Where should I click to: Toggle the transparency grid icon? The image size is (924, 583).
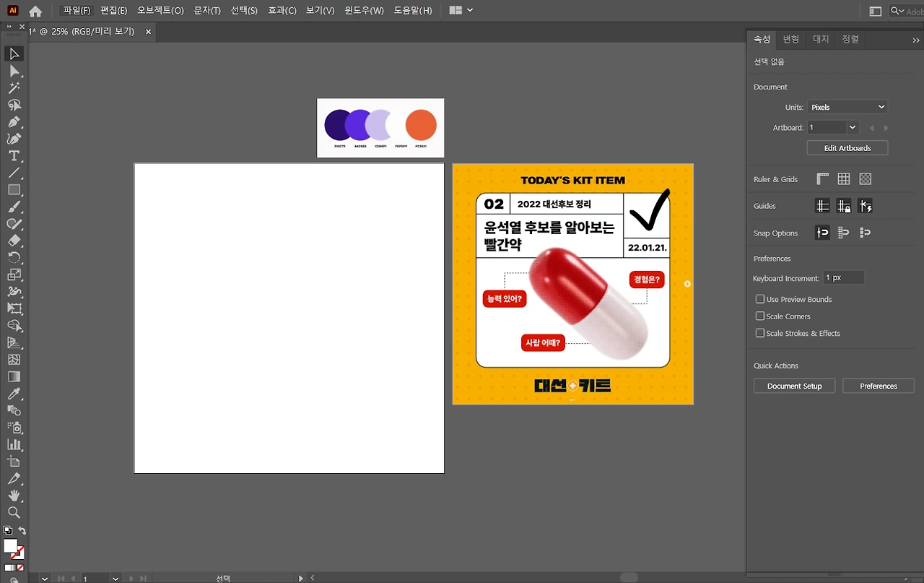[866, 179]
